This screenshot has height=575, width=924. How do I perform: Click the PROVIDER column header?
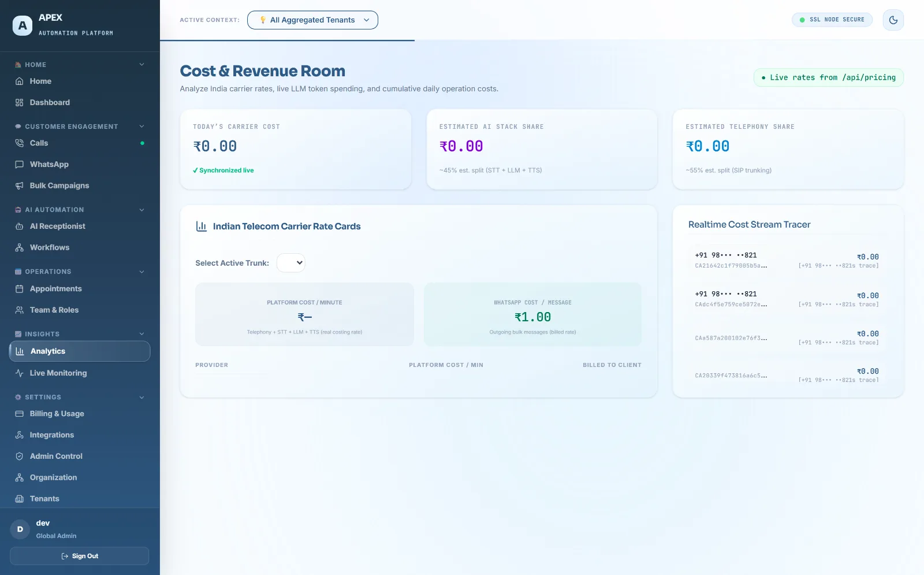point(212,365)
